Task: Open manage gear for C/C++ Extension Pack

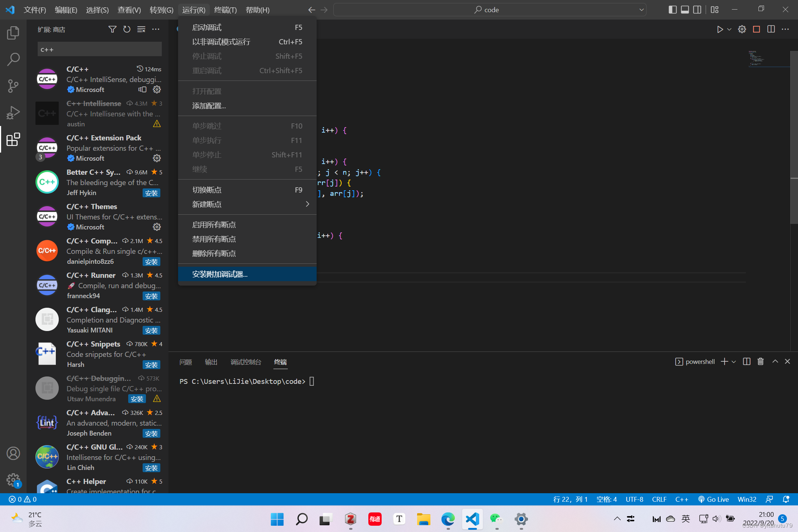Action: (x=157, y=158)
